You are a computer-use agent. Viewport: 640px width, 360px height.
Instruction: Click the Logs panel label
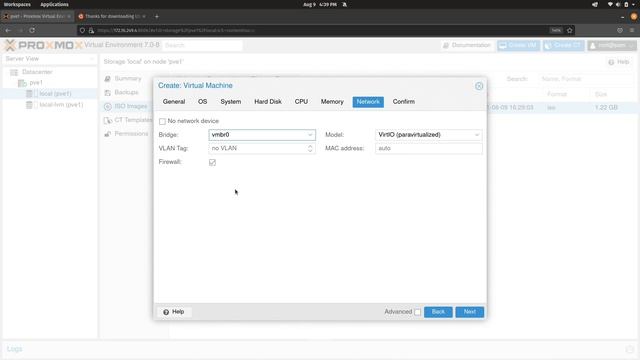14,349
